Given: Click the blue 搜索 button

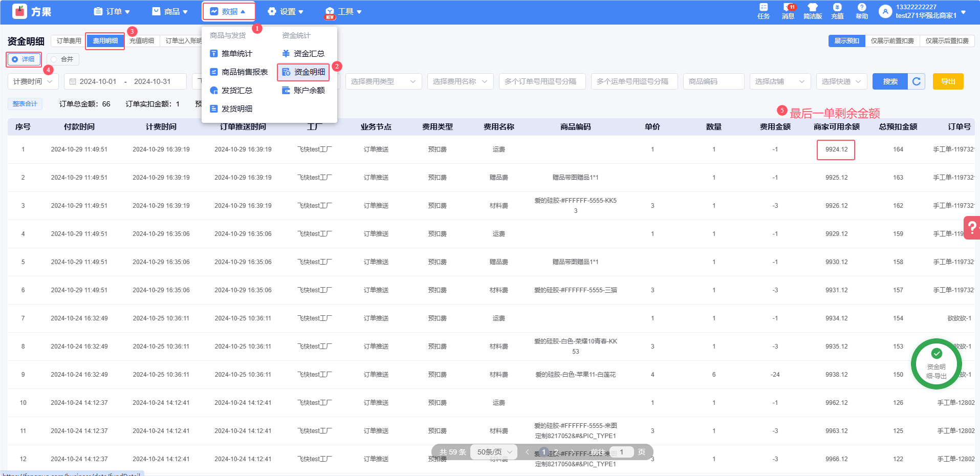Looking at the screenshot, I should coord(890,81).
